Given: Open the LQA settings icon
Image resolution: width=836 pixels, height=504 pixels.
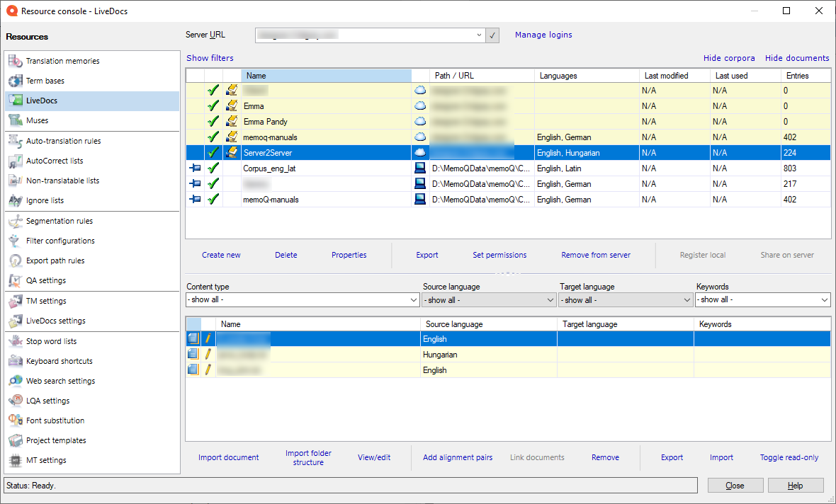Looking at the screenshot, I should 16,401.
